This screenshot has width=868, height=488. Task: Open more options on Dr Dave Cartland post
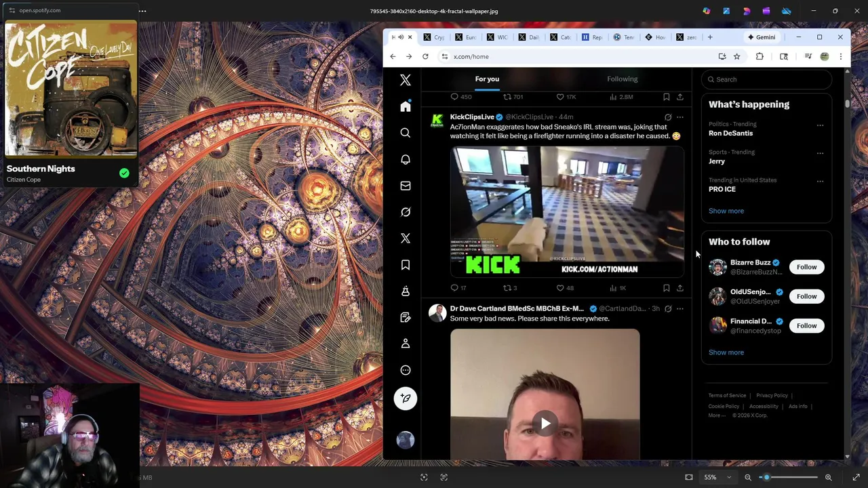click(x=680, y=309)
